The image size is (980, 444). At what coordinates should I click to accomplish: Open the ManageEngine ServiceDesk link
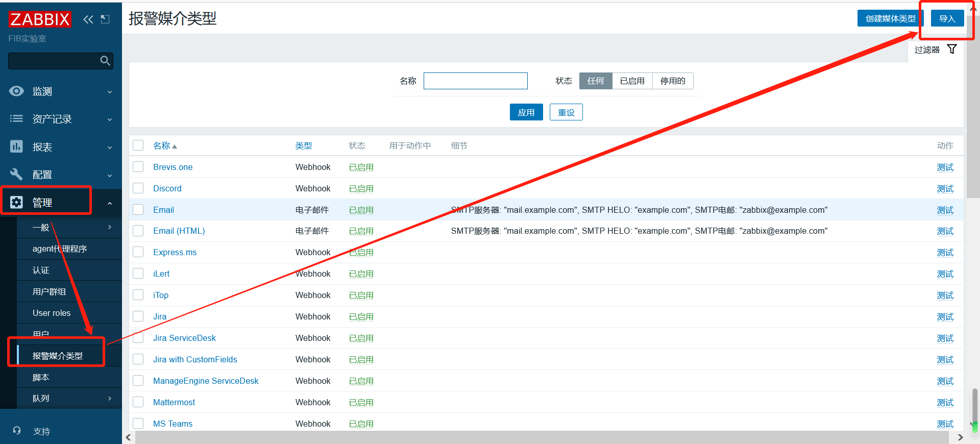click(206, 381)
